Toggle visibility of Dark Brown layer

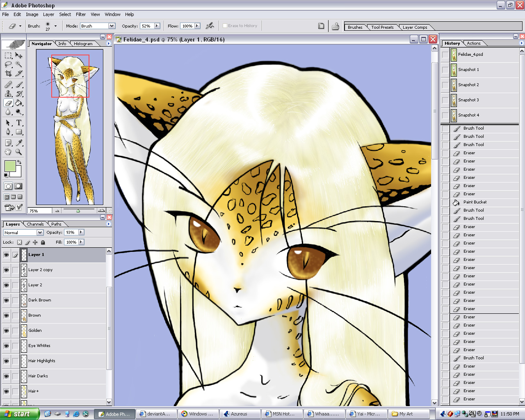(6, 301)
